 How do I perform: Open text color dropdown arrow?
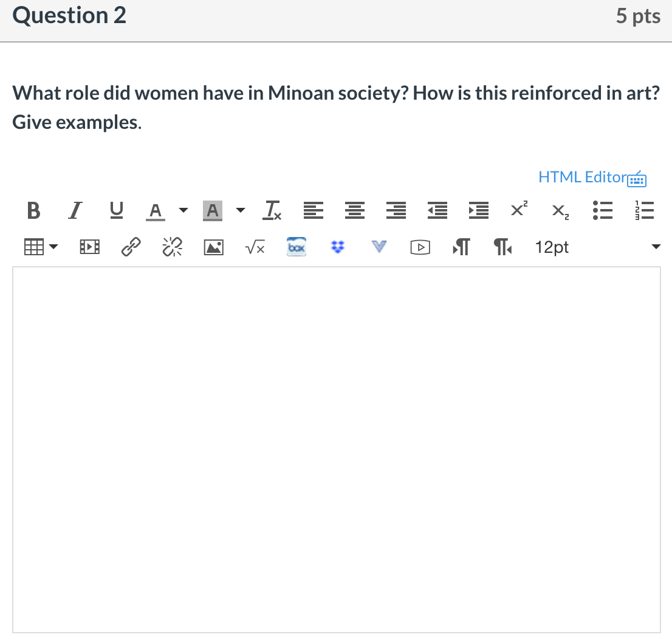click(x=182, y=211)
